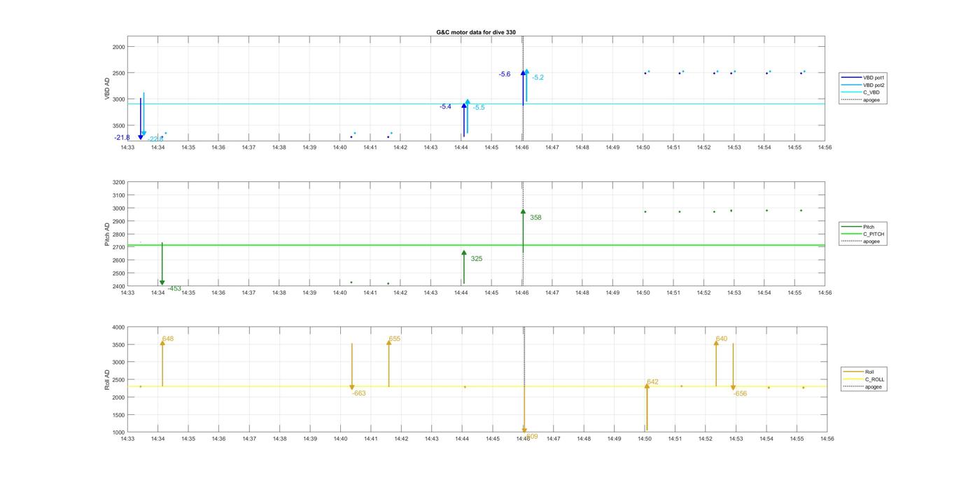
Task: Select the 'VBD pot2' legend entry
Action: (864, 85)
